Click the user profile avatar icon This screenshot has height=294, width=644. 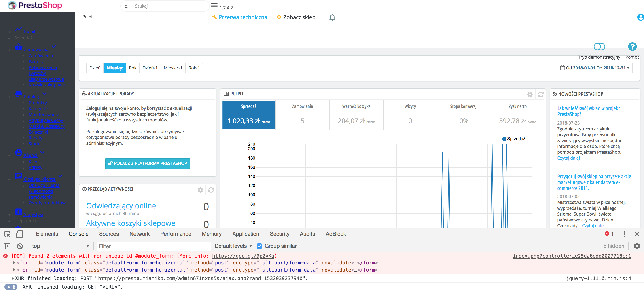pyautogui.click(x=640, y=17)
